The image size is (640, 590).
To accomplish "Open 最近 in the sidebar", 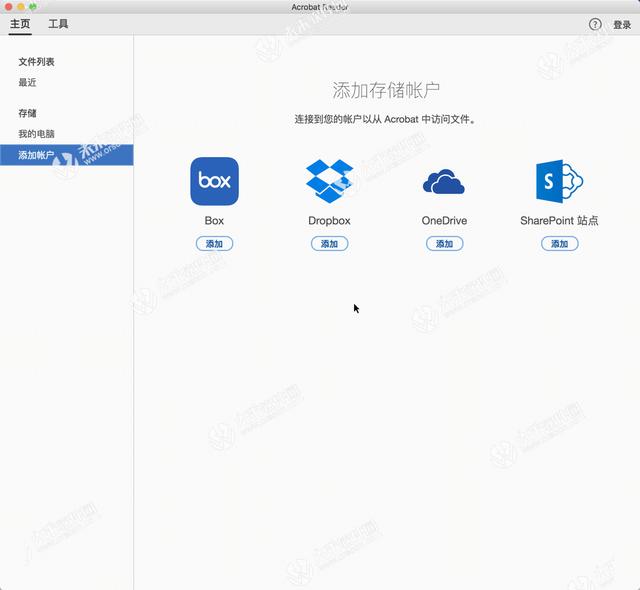I will (x=27, y=82).
